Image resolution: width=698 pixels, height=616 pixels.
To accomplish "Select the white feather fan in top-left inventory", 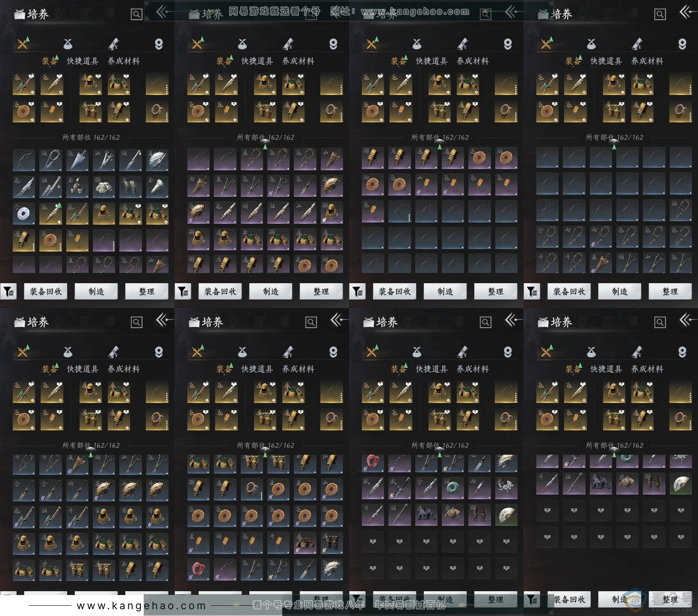I will 157,160.
